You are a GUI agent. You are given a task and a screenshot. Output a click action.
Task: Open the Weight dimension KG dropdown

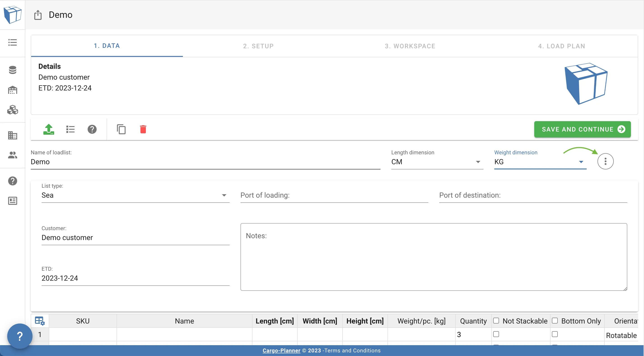581,162
